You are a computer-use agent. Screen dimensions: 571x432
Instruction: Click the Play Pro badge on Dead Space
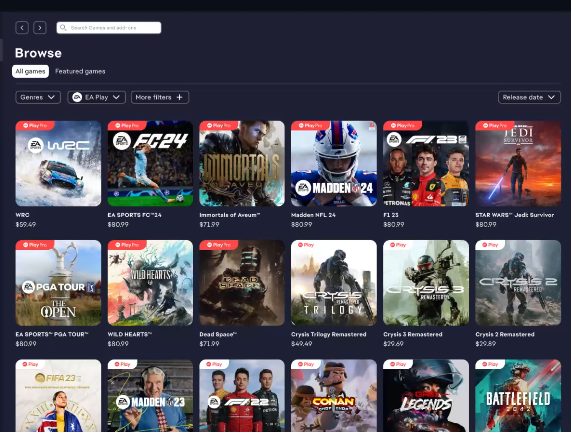click(219, 245)
